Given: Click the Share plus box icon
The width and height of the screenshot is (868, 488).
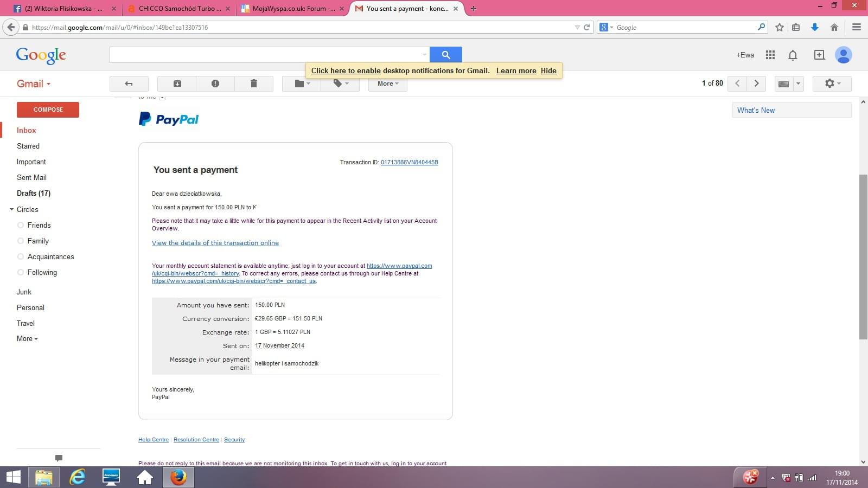Looking at the screenshot, I should [819, 55].
